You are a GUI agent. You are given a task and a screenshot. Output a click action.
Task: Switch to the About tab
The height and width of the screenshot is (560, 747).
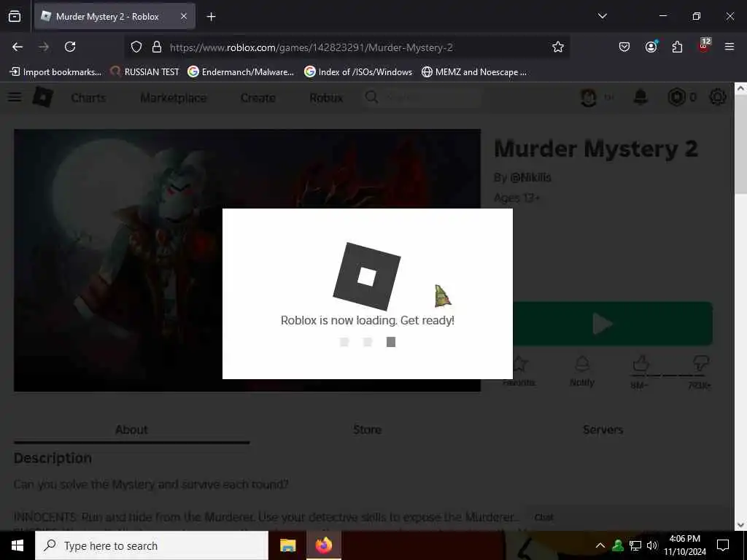pyautogui.click(x=131, y=429)
